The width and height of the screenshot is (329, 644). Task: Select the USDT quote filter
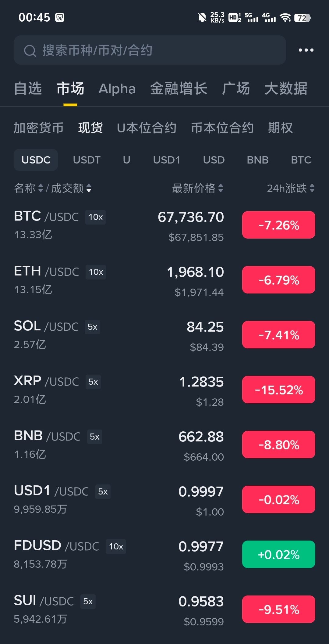click(87, 160)
